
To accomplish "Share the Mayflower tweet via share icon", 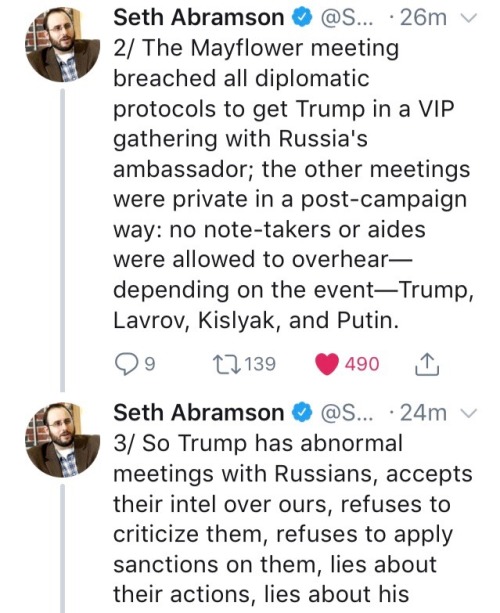I will click(x=427, y=364).
